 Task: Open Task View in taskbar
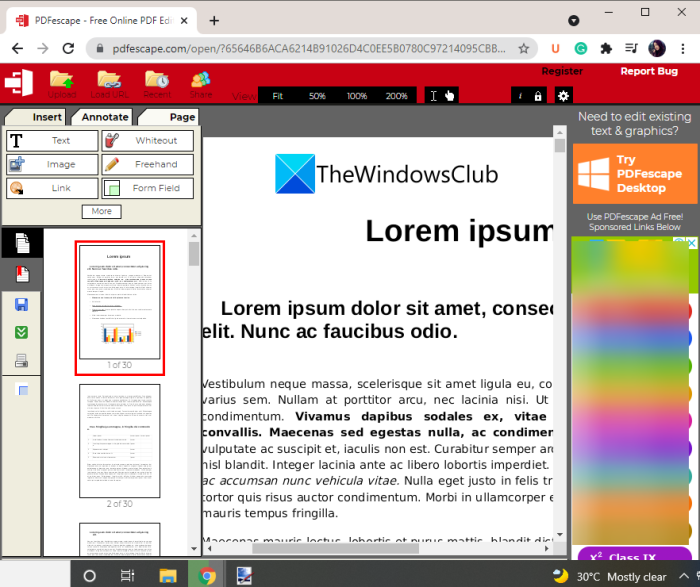coord(128,576)
